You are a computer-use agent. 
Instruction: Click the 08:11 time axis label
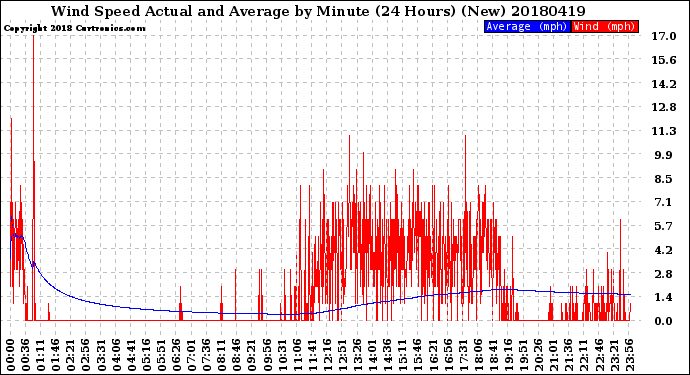pyautogui.click(x=221, y=355)
